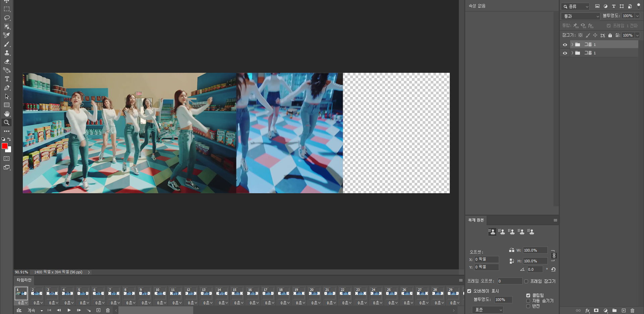Select the Eraser tool

point(7,61)
